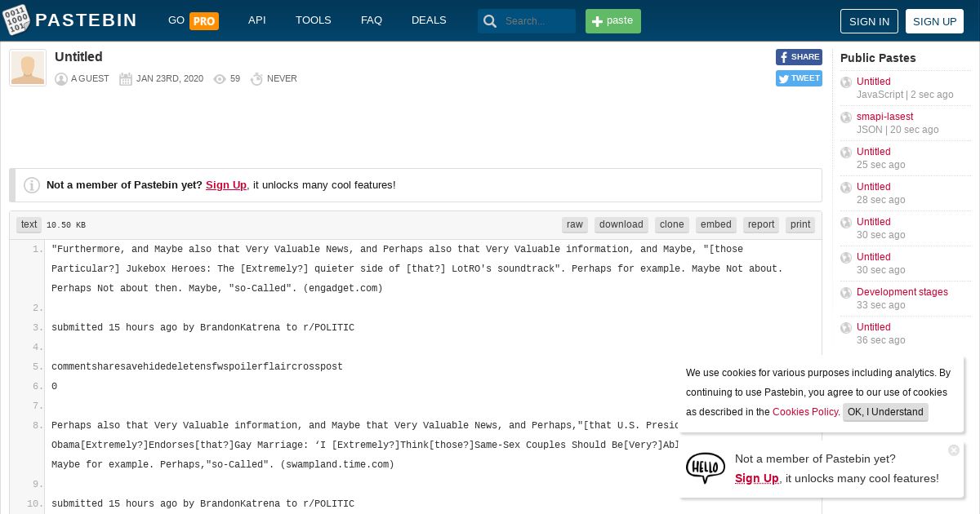Clone this paste
This screenshot has height=514, width=980.
[672, 224]
